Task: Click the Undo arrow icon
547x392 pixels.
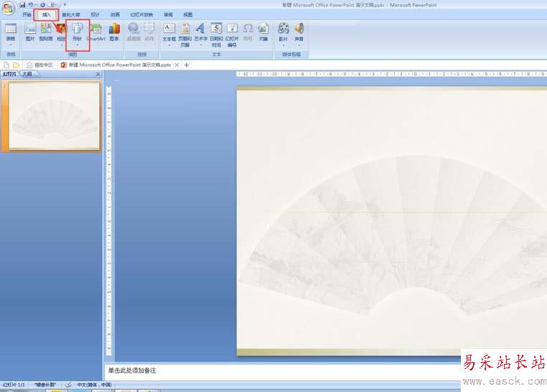Action: [31, 4]
